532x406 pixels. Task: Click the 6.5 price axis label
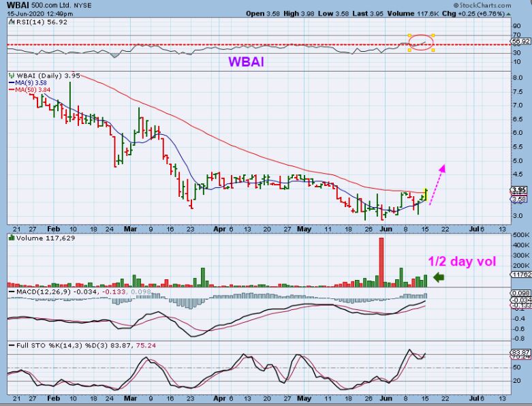click(518, 119)
